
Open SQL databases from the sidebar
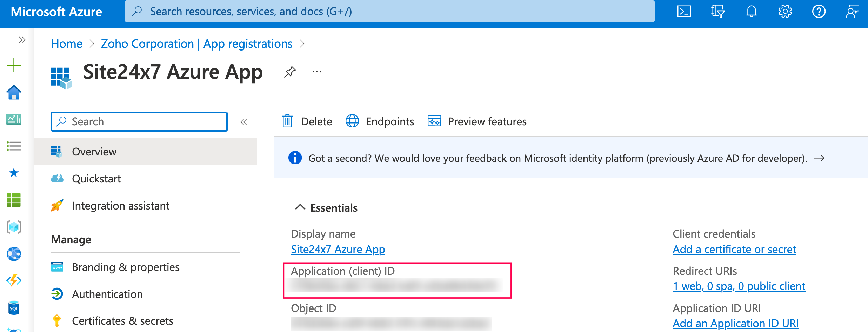pos(14,308)
